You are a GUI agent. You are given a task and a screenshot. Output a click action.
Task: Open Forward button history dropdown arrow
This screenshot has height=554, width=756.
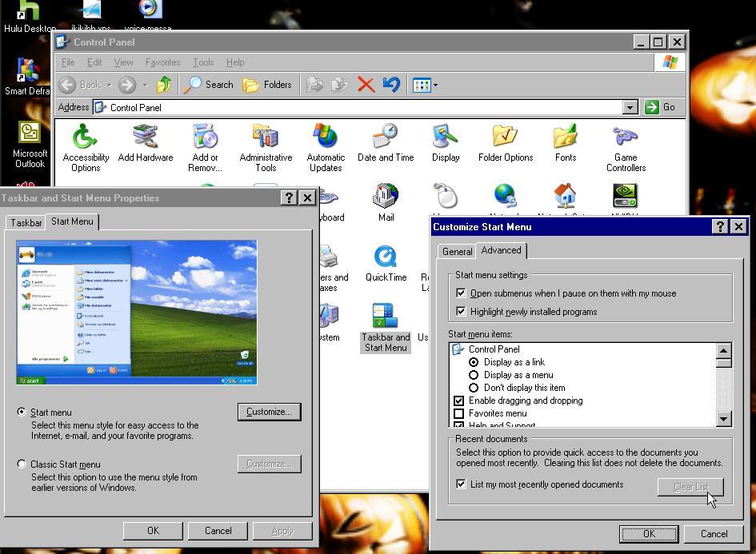point(145,86)
